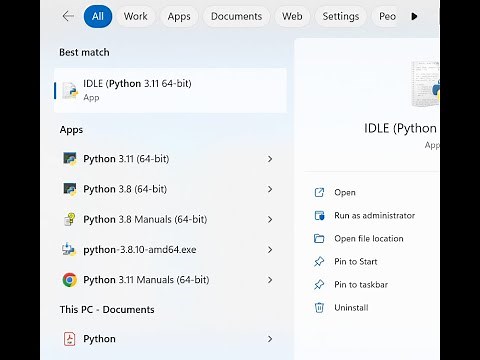Click the Uninstall trash icon
Image resolution: width=480 pixels, height=360 pixels.
319,307
